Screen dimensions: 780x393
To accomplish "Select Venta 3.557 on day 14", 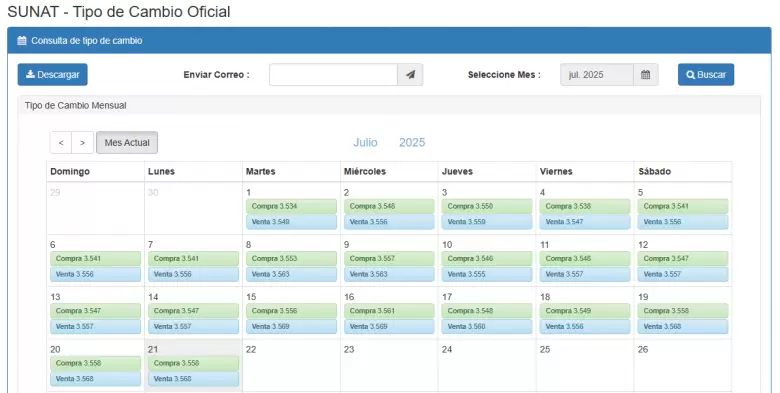I will coord(194,326).
